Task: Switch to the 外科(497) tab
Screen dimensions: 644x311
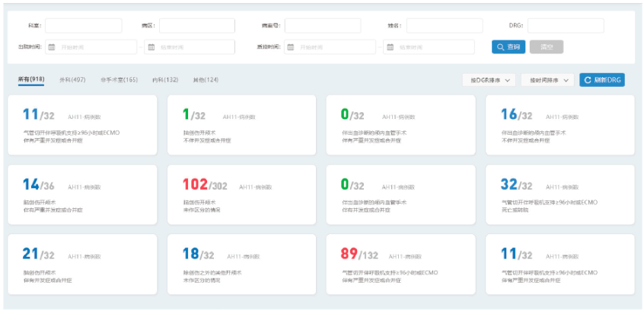Action: [x=72, y=80]
